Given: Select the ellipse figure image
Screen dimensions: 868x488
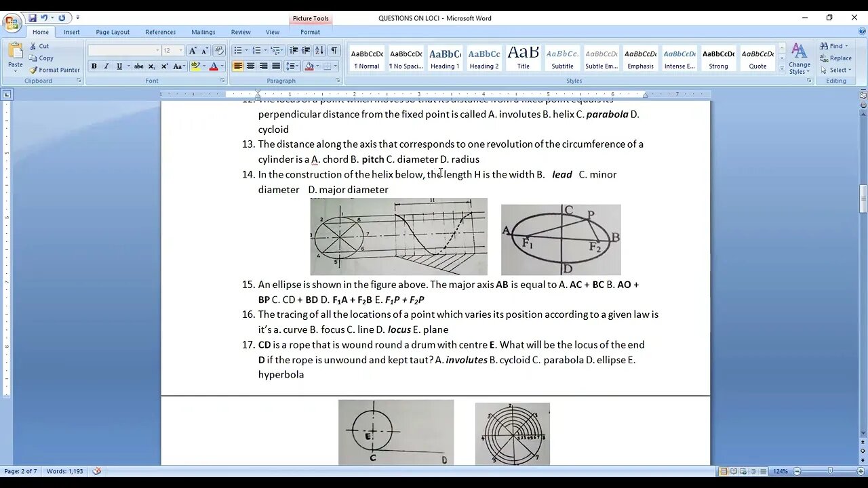Looking at the screenshot, I should (561, 239).
